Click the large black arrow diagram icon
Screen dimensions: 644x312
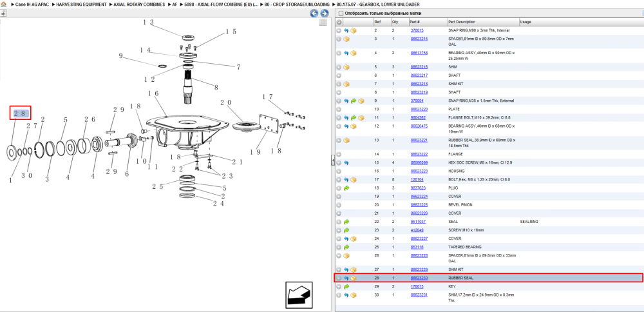click(299, 295)
